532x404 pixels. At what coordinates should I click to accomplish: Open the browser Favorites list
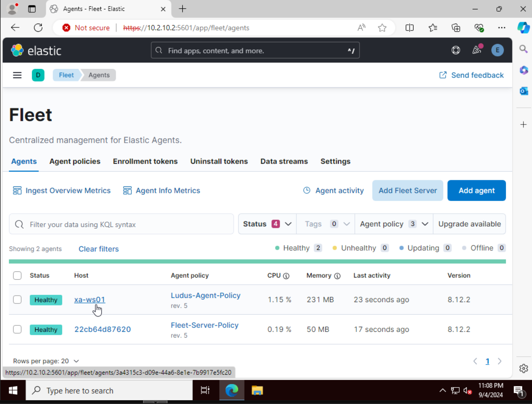pos(433,28)
